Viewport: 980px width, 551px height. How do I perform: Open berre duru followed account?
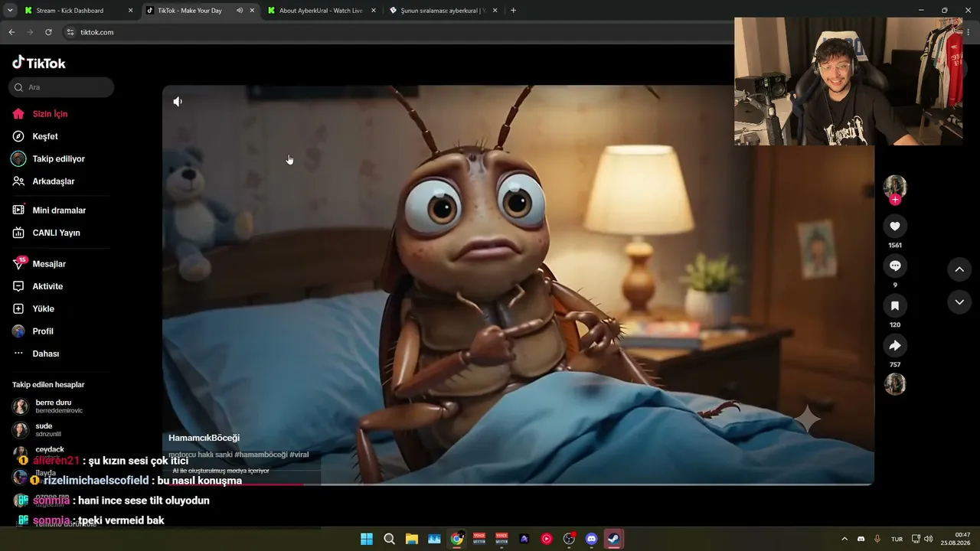(x=47, y=406)
